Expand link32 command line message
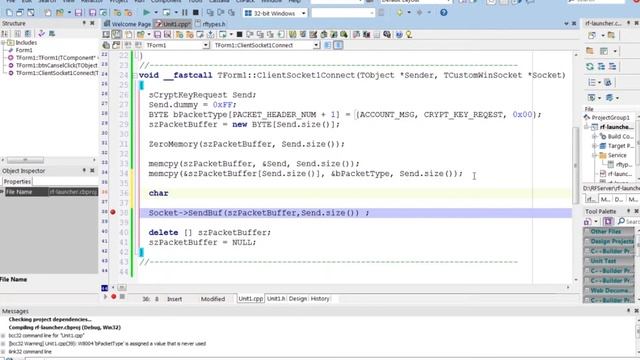640x360 pixels. (x=3, y=352)
